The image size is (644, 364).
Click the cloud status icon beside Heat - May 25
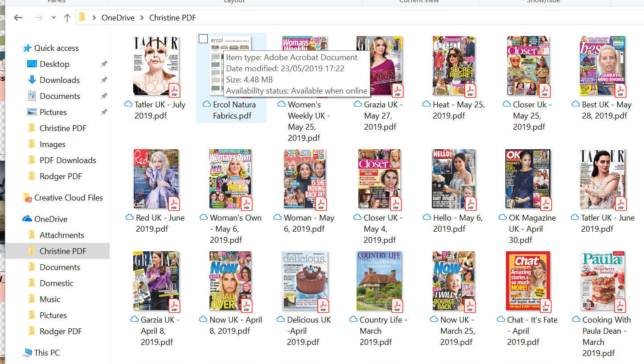426,104
